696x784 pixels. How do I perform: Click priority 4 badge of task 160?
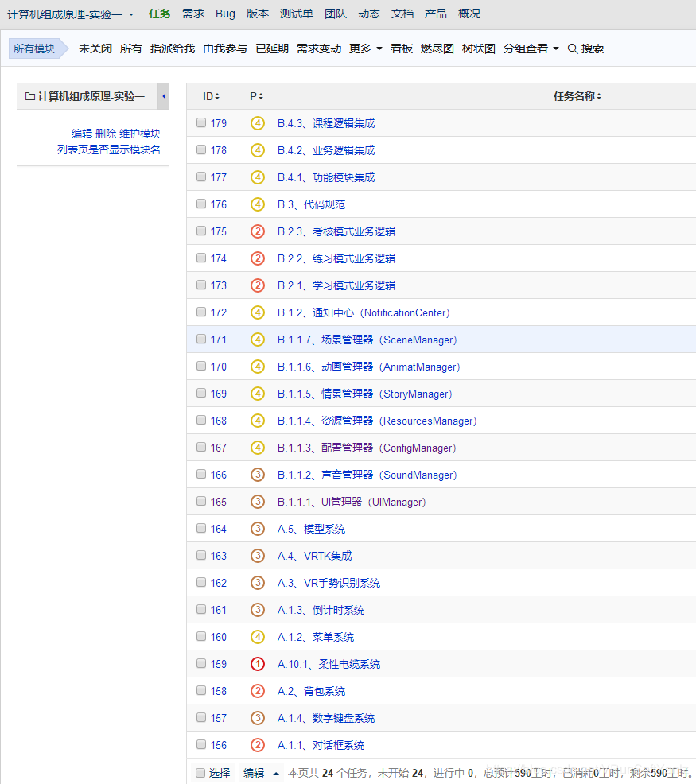(257, 636)
